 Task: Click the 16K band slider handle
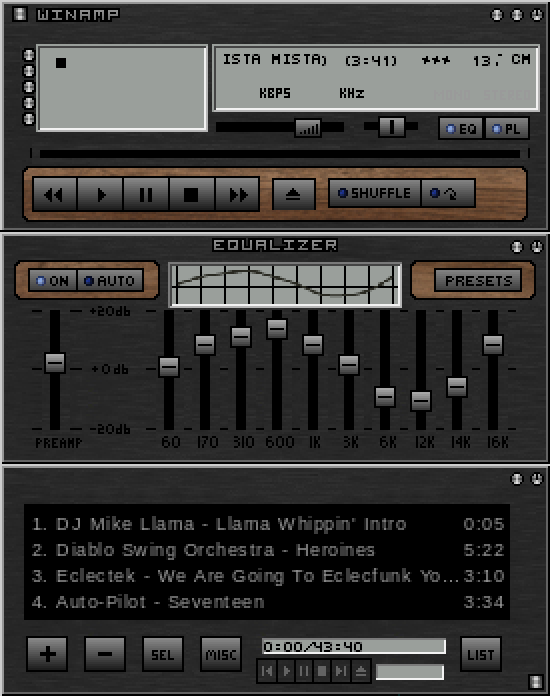[x=493, y=344]
